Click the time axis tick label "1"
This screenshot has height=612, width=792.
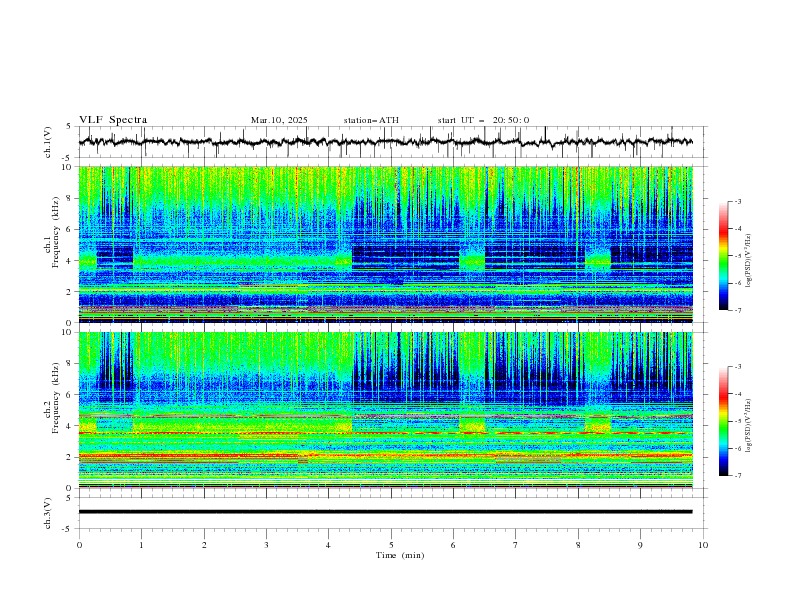click(141, 545)
